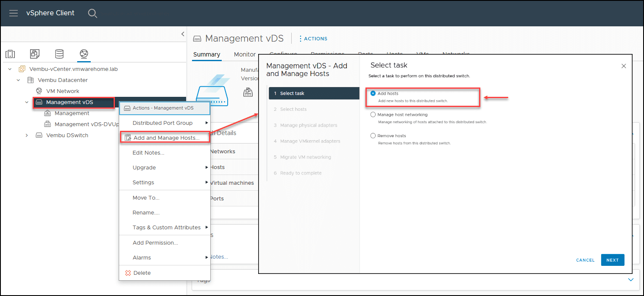Viewport: 644px width, 296px height.
Task: Switch to Networking inventory view
Action: click(84, 54)
